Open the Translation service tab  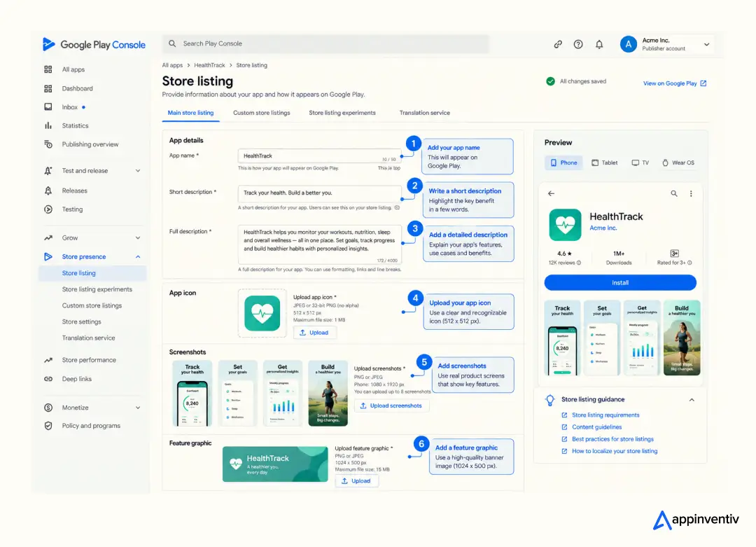(x=425, y=113)
